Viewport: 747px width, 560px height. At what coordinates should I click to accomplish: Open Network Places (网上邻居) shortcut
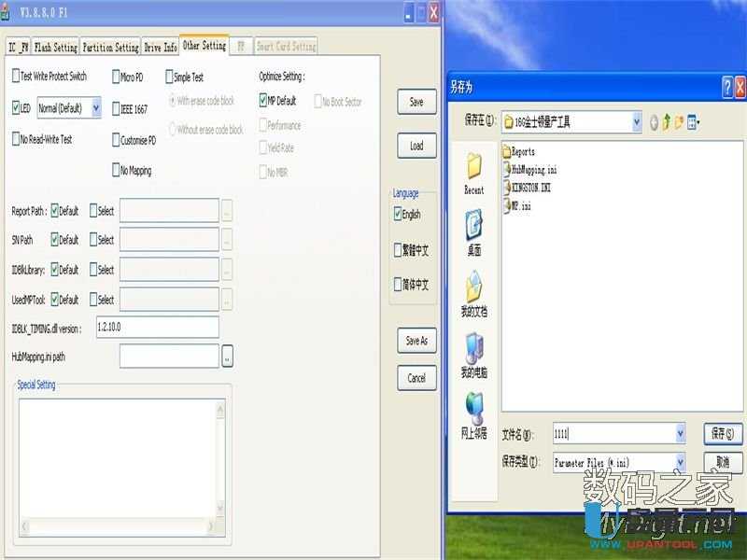click(473, 414)
